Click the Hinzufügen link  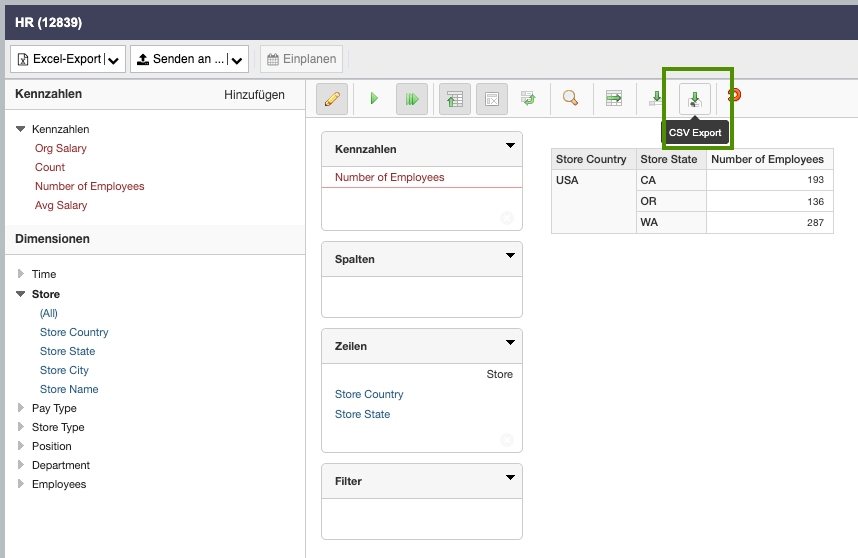(254, 95)
